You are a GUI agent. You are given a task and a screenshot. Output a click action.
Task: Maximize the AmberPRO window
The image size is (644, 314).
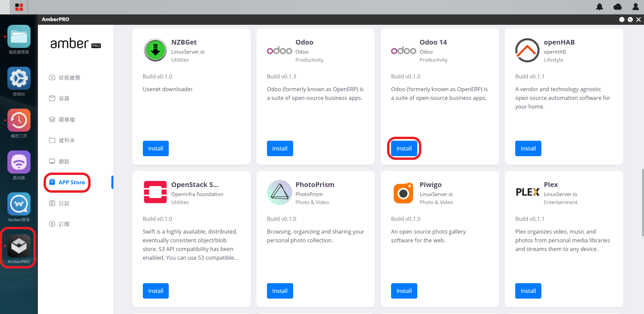(630, 19)
